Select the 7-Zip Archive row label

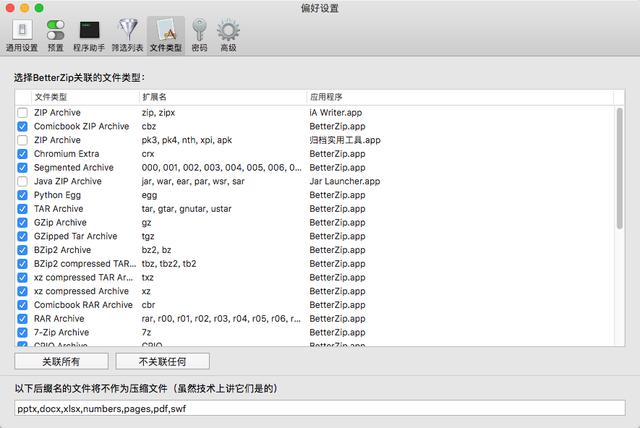(61, 333)
